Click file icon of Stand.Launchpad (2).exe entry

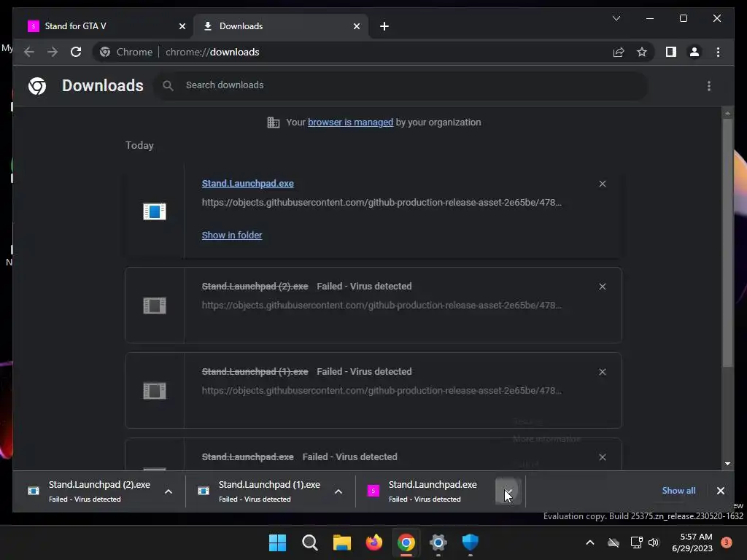point(155,306)
